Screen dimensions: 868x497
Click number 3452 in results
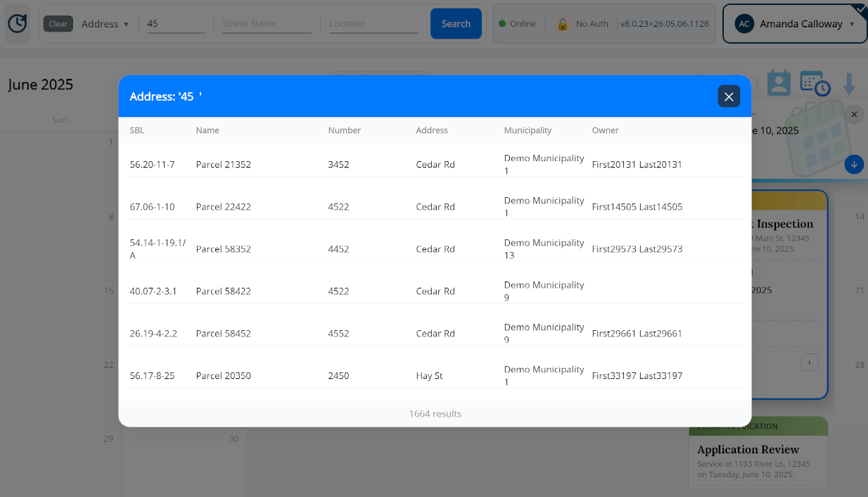click(338, 165)
